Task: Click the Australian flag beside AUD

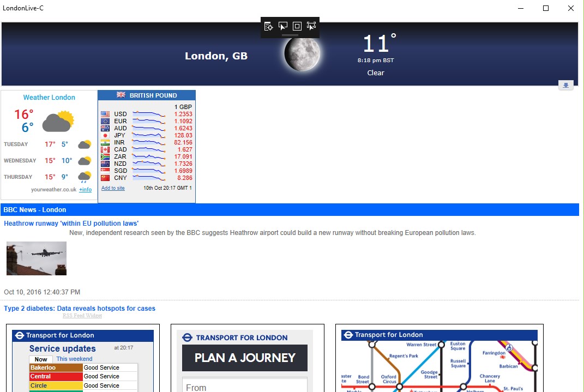Action: coord(105,128)
